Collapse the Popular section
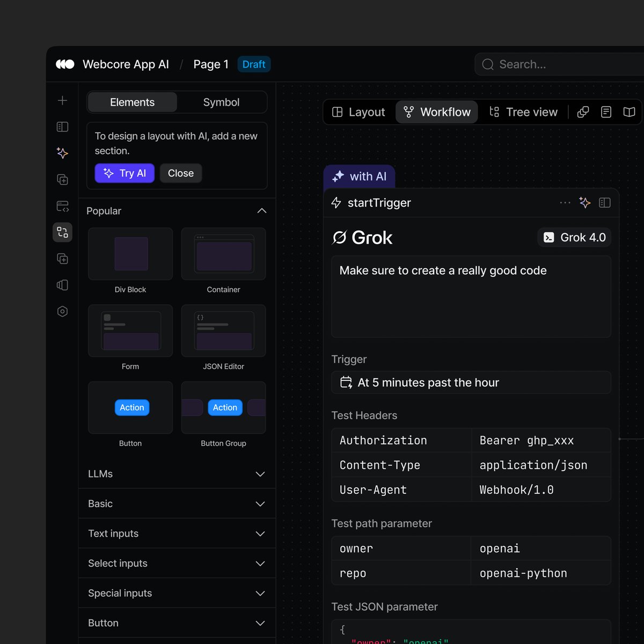This screenshot has height=644, width=644. click(177, 211)
